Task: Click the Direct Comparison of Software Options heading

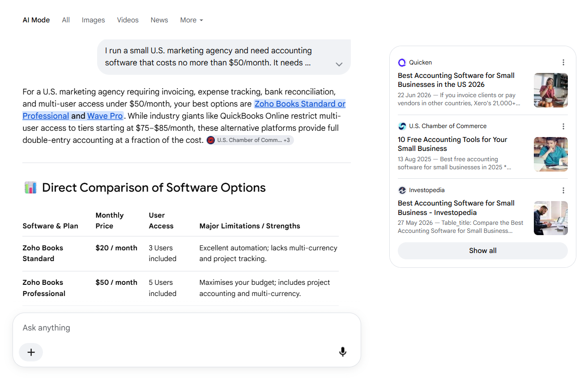Action: tap(153, 188)
